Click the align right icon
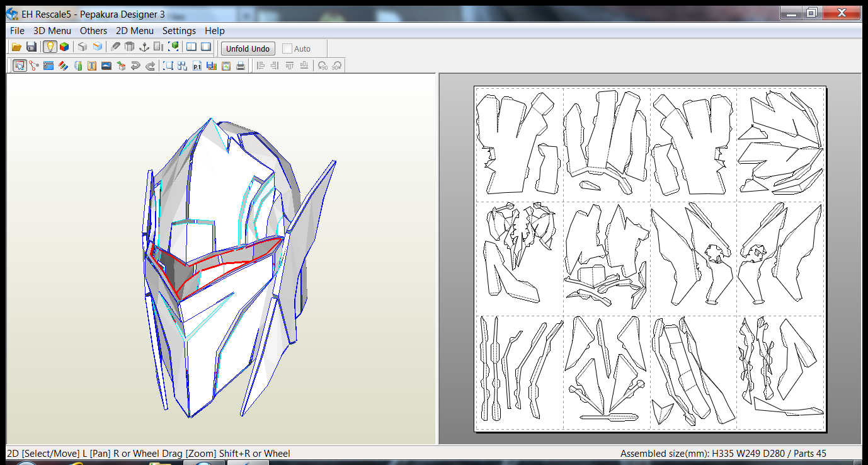868x465 pixels. [275, 66]
